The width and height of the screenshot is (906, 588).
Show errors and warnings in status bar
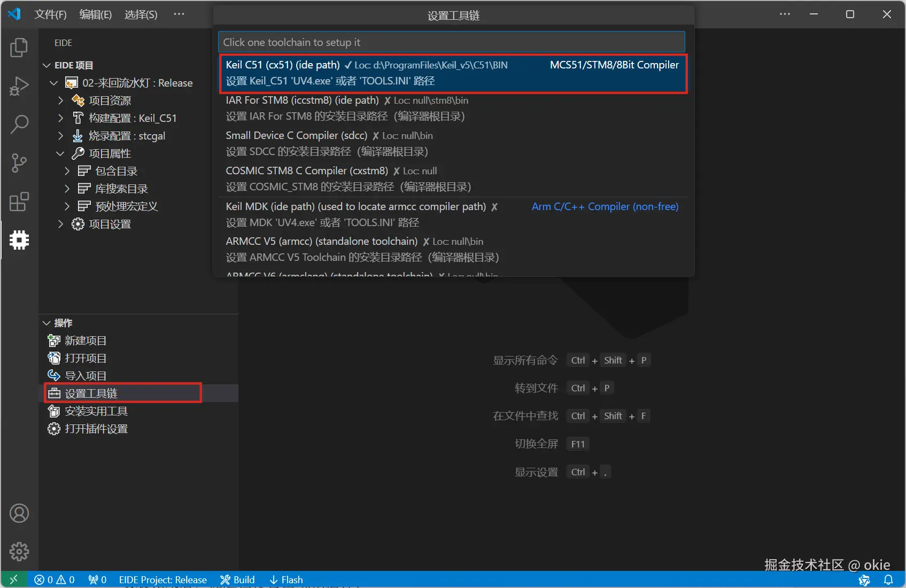[x=55, y=579]
